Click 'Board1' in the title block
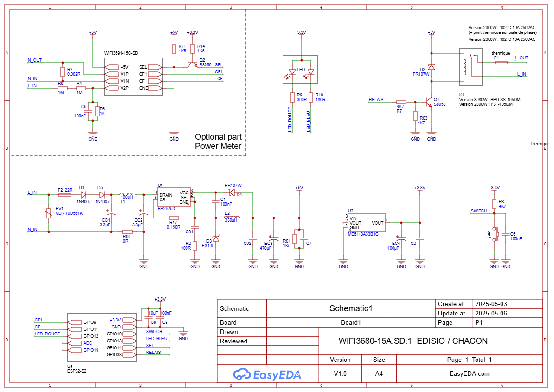 point(351,322)
